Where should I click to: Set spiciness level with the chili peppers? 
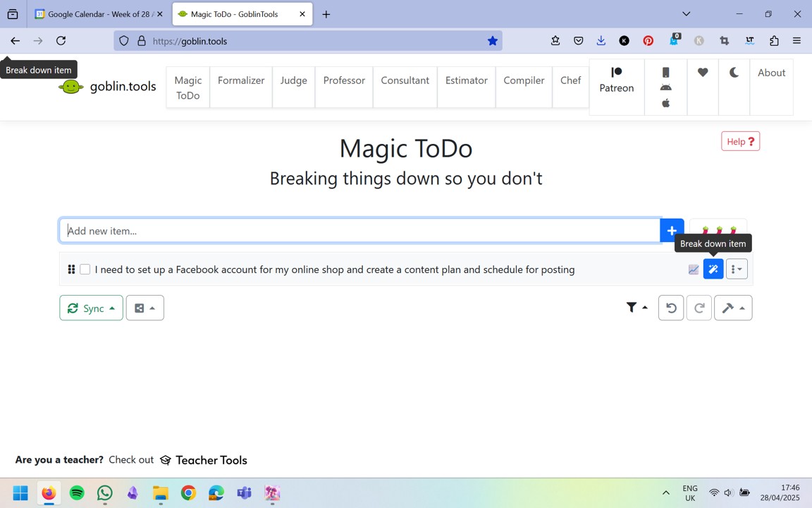pyautogui.click(x=718, y=228)
